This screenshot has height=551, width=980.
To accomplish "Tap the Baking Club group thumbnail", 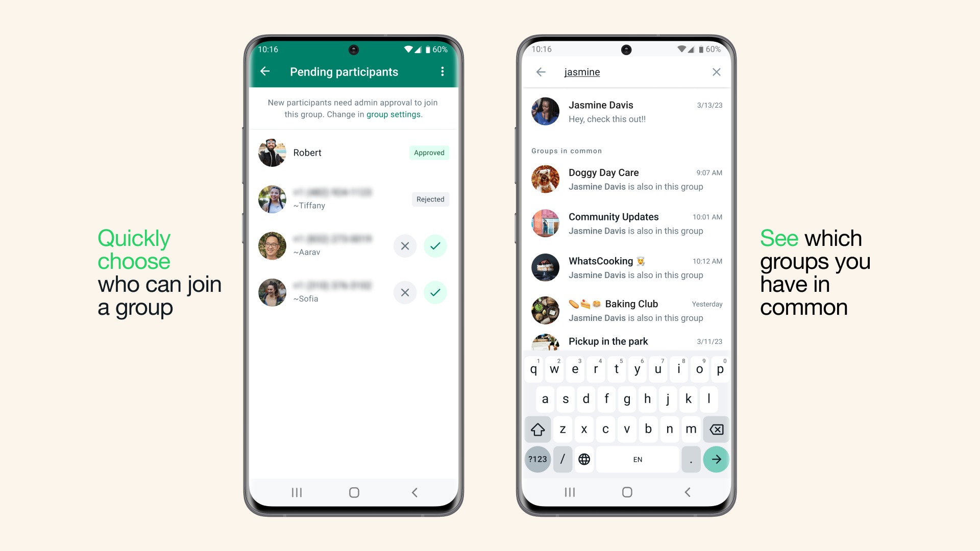I will pyautogui.click(x=547, y=310).
